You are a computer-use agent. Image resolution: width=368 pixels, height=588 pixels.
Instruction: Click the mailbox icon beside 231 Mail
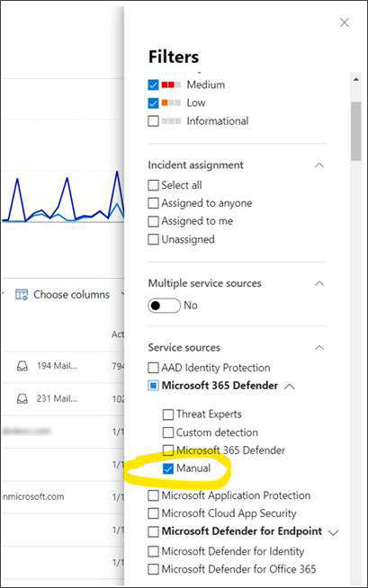(22, 398)
